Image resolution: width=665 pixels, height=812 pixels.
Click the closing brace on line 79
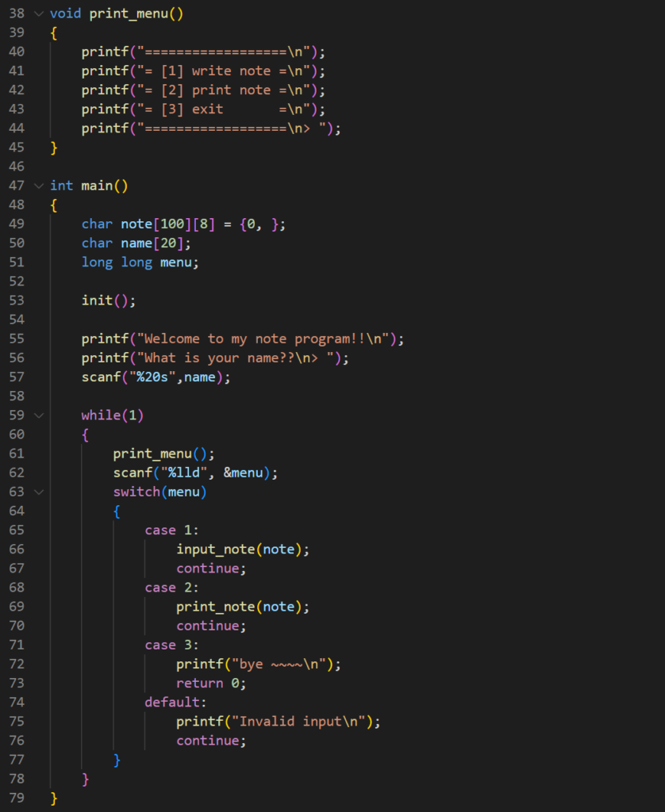tap(53, 799)
